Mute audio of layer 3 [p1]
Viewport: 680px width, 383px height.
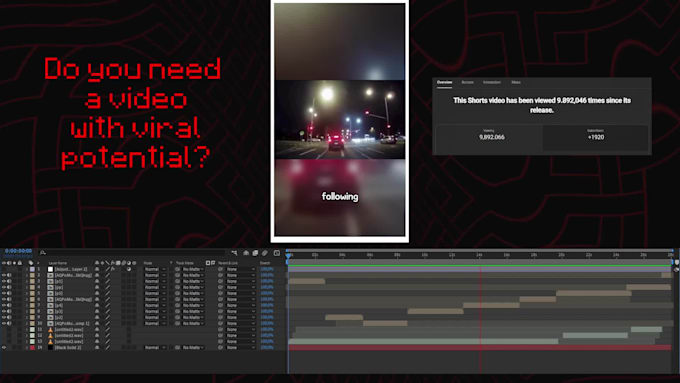(x=9, y=281)
